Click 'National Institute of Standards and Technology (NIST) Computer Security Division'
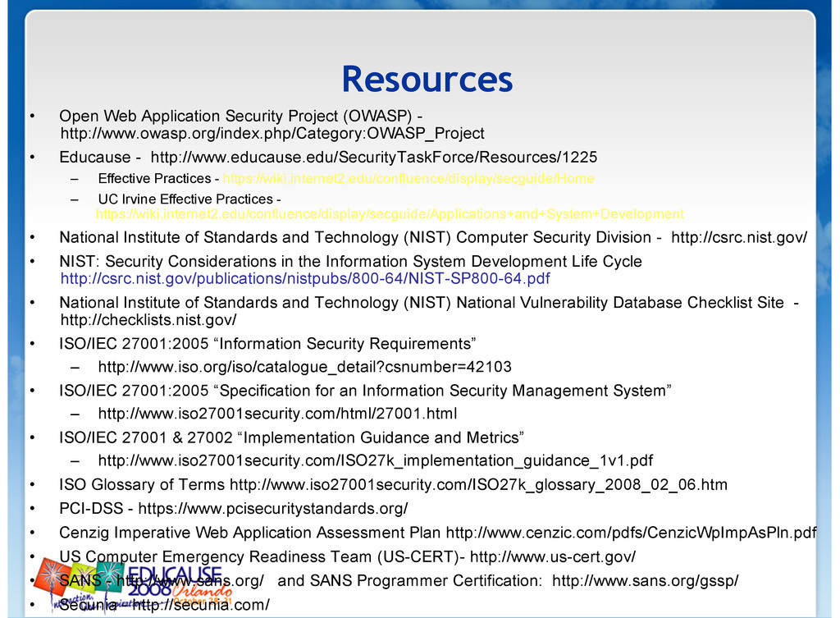This screenshot has width=840, height=618. 355,237
